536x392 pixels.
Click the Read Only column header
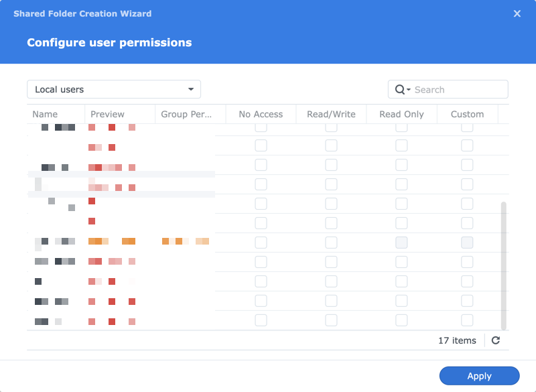(x=401, y=114)
